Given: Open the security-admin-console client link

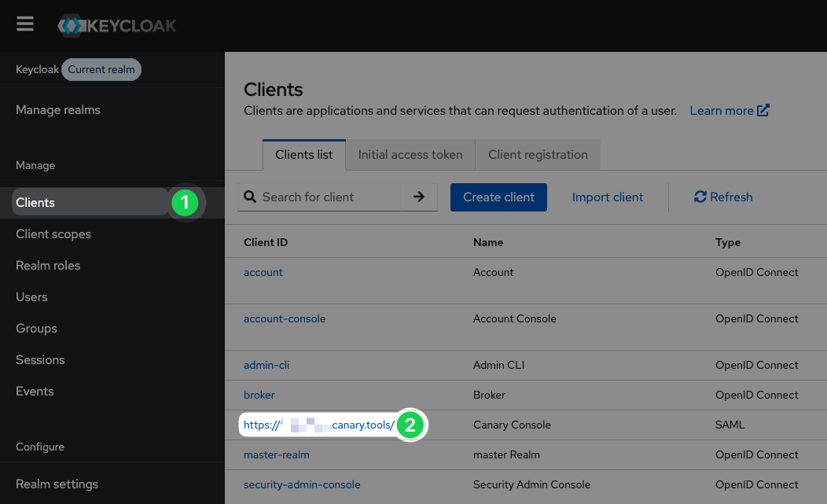Looking at the screenshot, I should pyautogui.click(x=302, y=484).
